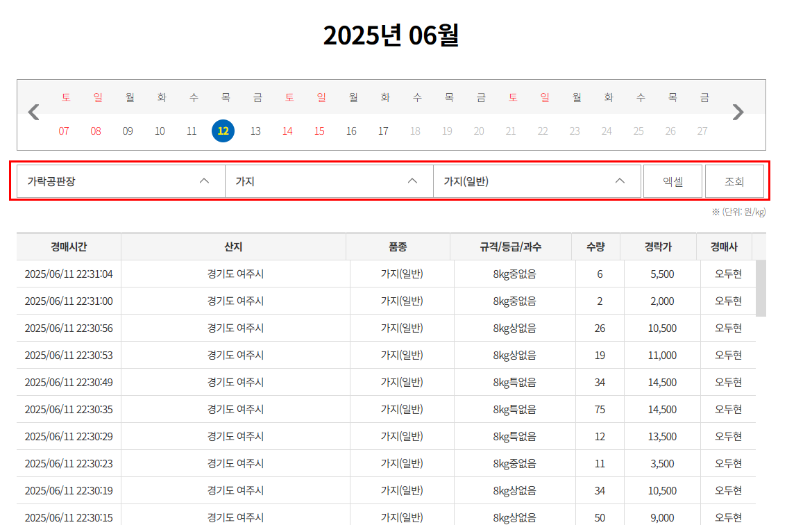Open the 가락공판장 market dropdown
812x525 pixels.
pyautogui.click(x=121, y=181)
